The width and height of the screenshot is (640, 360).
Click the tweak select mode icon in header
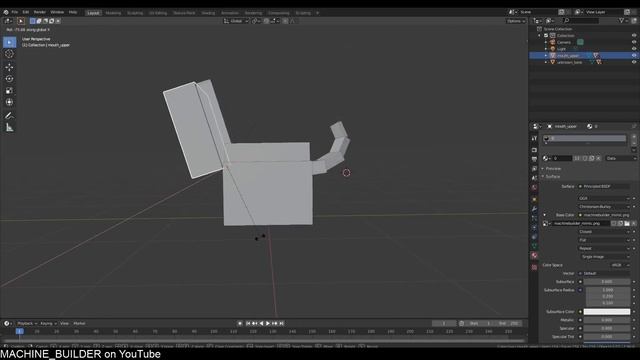[x=21, y=21]
